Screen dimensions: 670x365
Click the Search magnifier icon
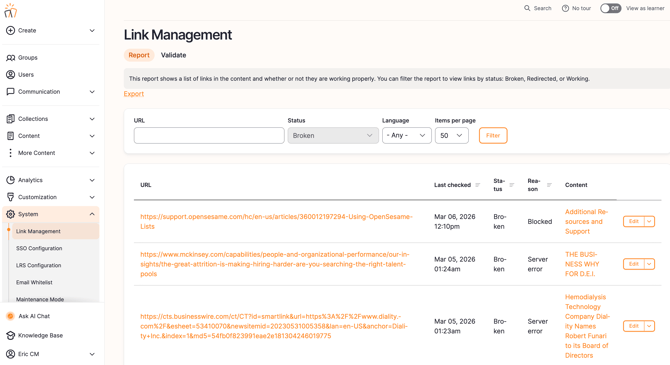(x=527, y=8)
